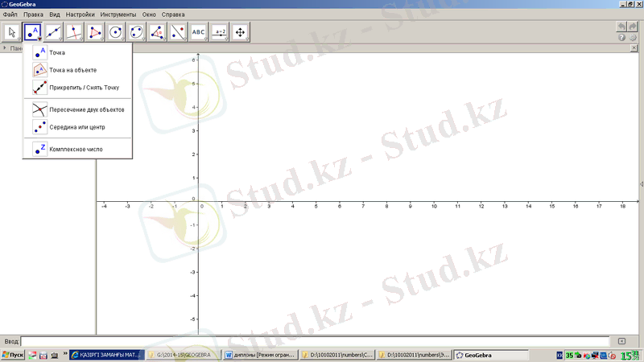Image resolution: width=644 pixels, height=362 pixels.
Task: Switch to the дипломы Word taskbar window
Action: [x=260, y=355]
